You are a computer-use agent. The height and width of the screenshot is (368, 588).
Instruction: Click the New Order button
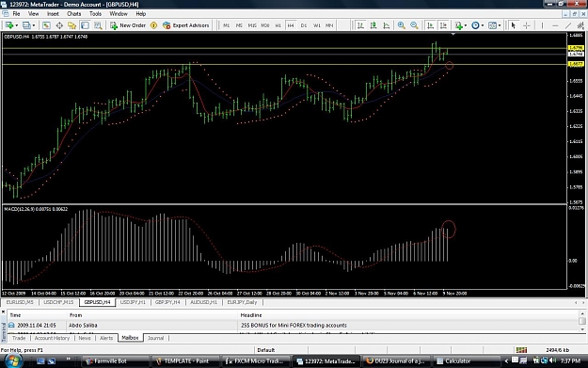click(x=128, y=25)
